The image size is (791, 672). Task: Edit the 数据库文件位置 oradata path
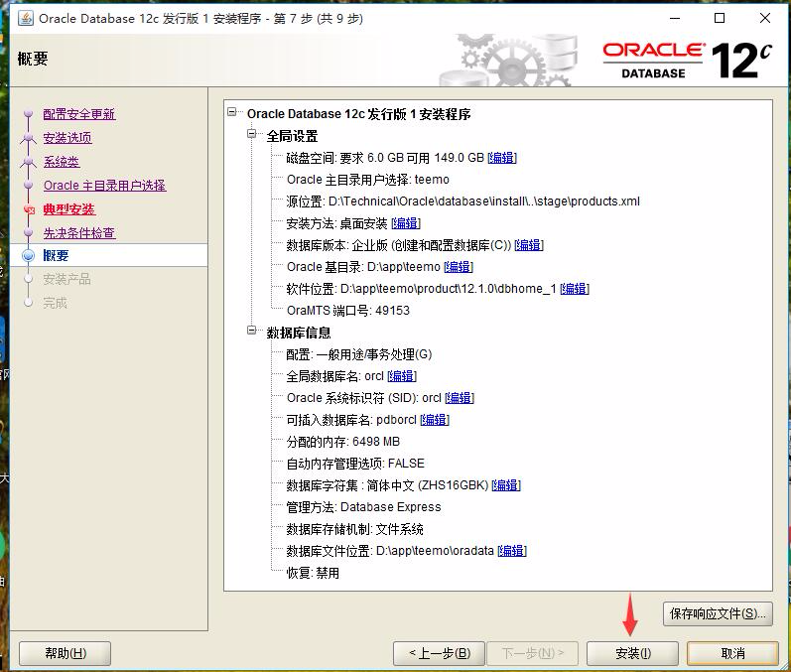[x=512, y=551]
